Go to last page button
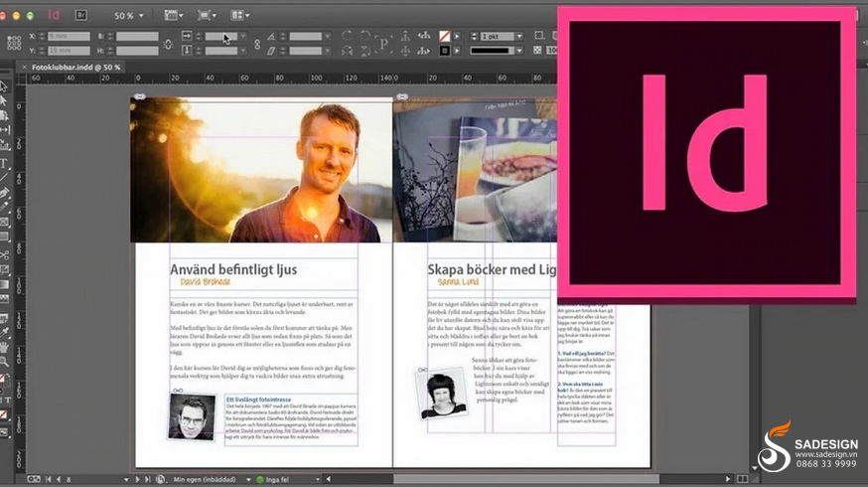Screen dimensions: 868x487 point(147,479)
